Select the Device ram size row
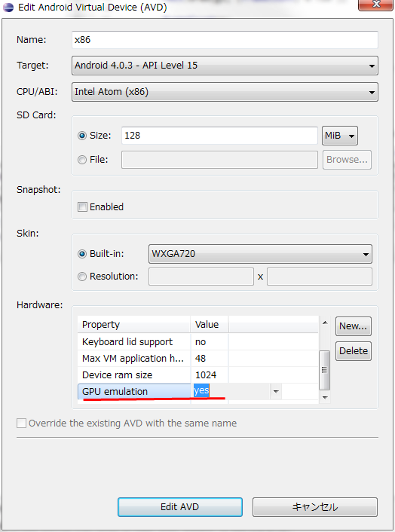 [x=198, y=375]
